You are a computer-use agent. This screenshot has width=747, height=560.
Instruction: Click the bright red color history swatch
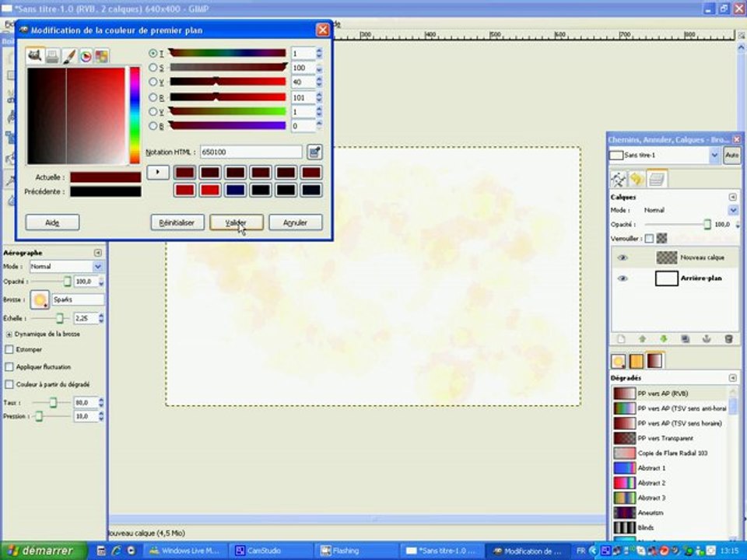pos(209,190)
